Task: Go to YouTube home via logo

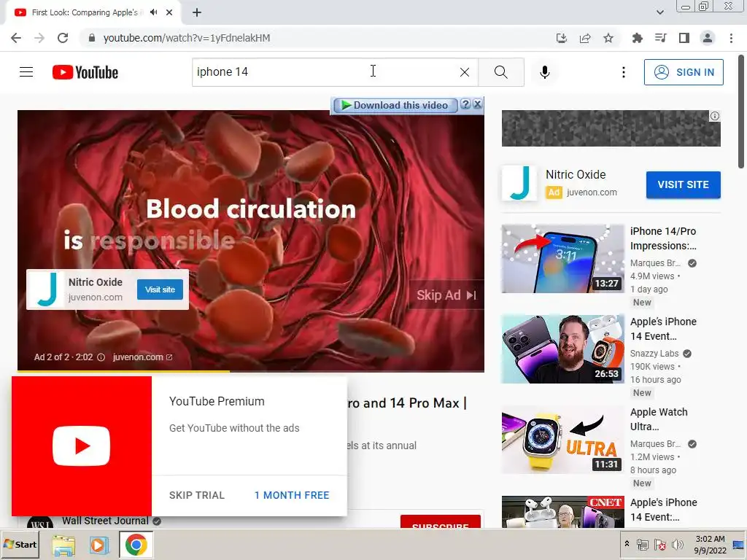Action: (x=85, y=72)
